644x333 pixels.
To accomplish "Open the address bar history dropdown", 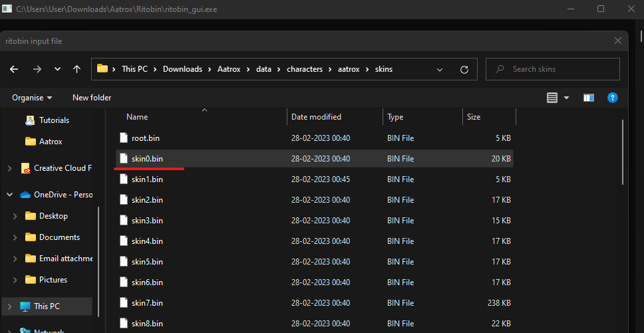I will click(x=440, y=69).
